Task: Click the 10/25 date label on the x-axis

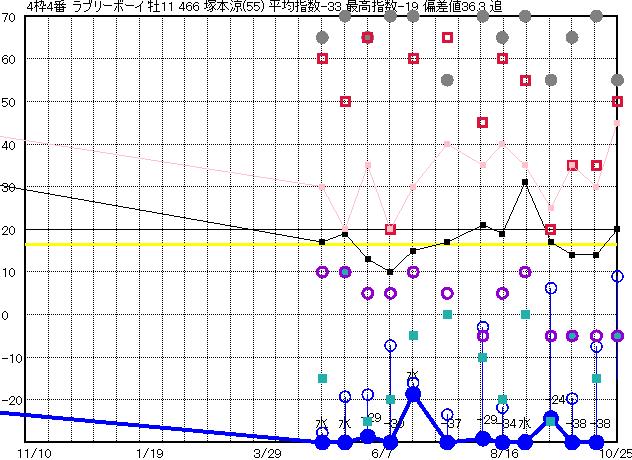Action: coord(612,452)
